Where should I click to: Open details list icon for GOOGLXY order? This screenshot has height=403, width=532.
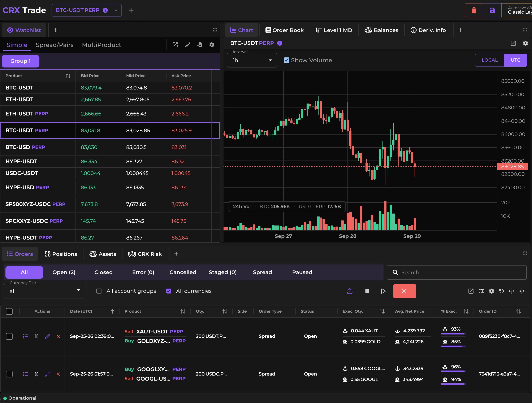pyautogui.click(x=26, y=374)
